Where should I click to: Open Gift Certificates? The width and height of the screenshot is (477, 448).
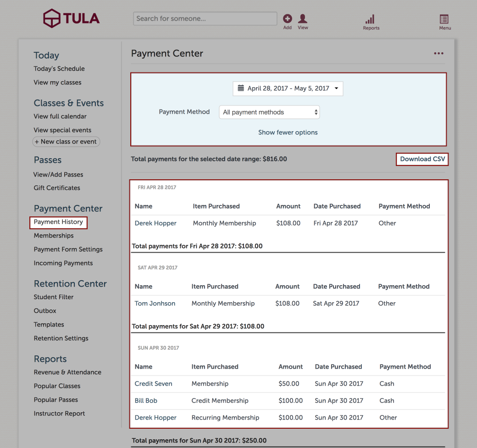pyautogui.click(x=57, y=188)
